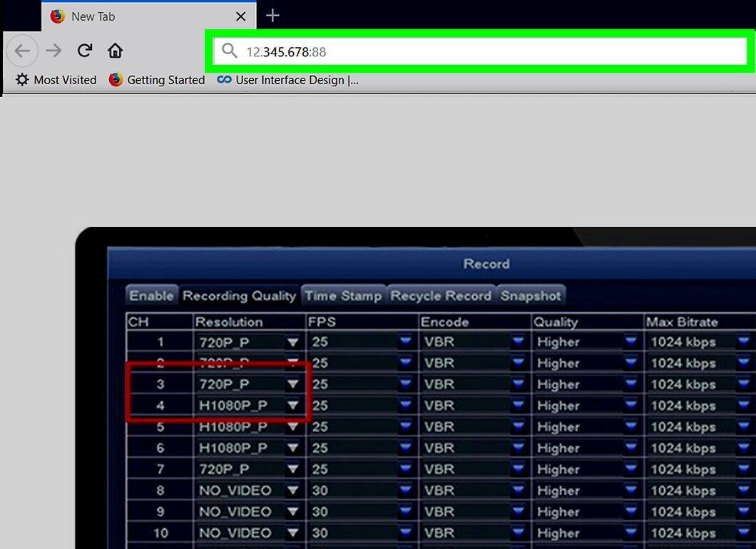This screenshot has height=549, width=756.
Task: Switch to the Snapshot tab
Action: [531, 295]
